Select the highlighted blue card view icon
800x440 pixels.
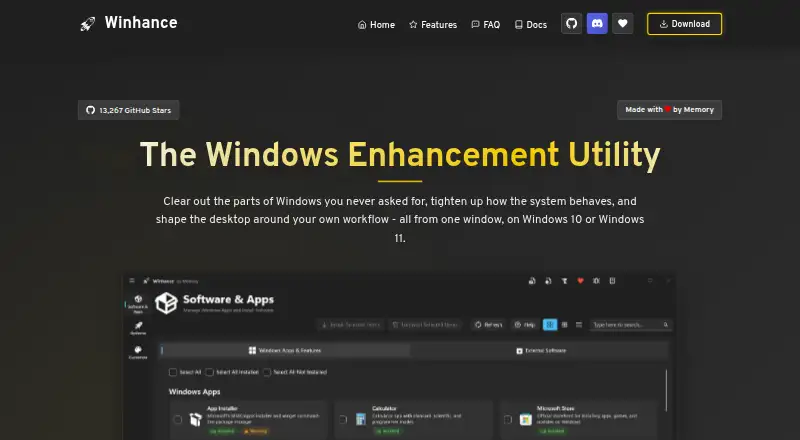(550, 325)
